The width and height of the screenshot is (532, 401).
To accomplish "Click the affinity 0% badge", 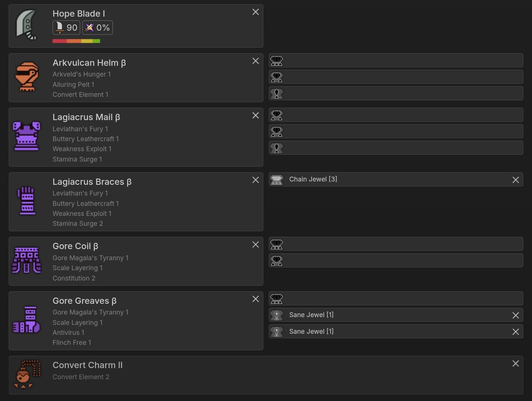I will 98,28.
